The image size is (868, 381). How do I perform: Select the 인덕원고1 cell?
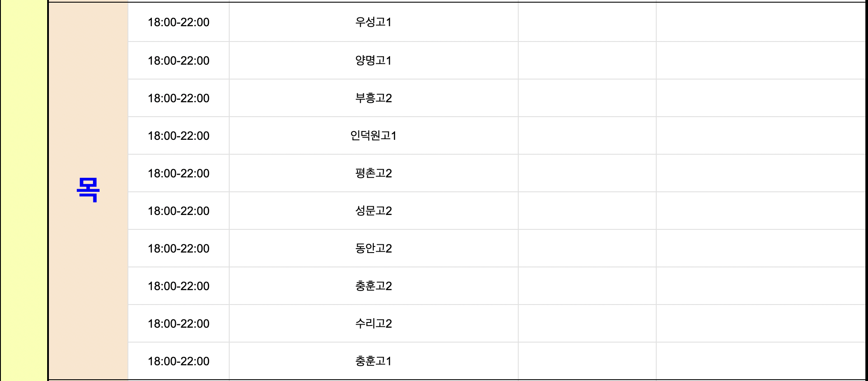(373, 135)
